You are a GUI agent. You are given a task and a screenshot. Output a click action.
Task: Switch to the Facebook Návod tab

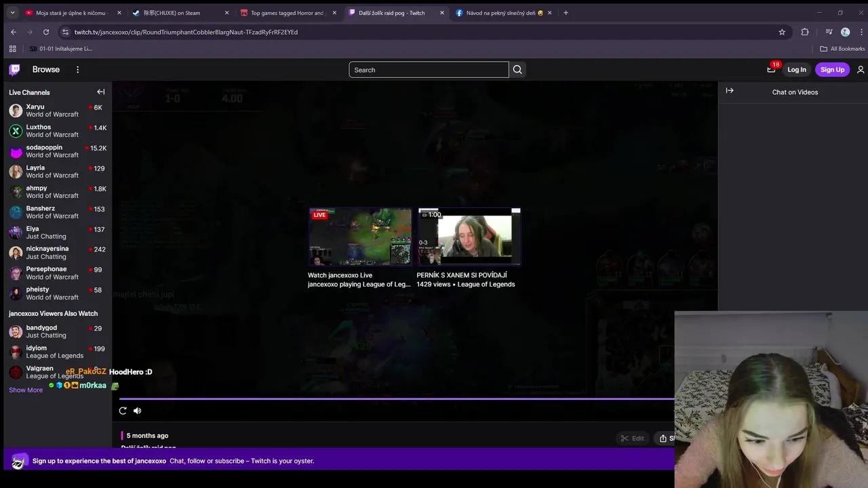(505, 13)
